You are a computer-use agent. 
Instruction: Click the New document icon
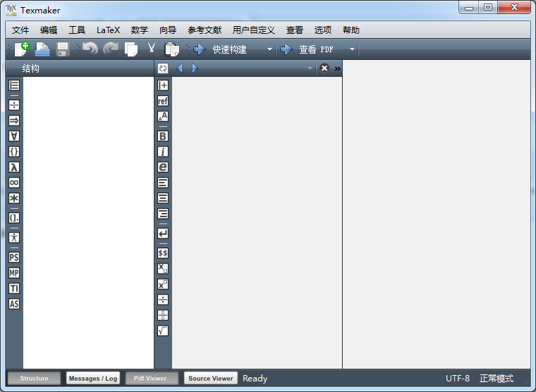21,49
